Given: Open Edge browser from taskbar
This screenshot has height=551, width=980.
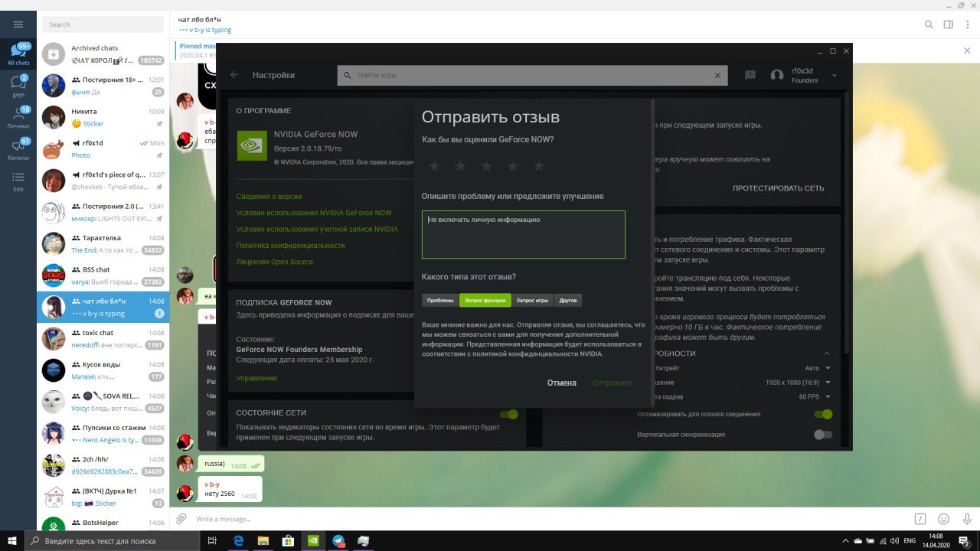Looking at the screenshot, I should [x=238, y=541].
